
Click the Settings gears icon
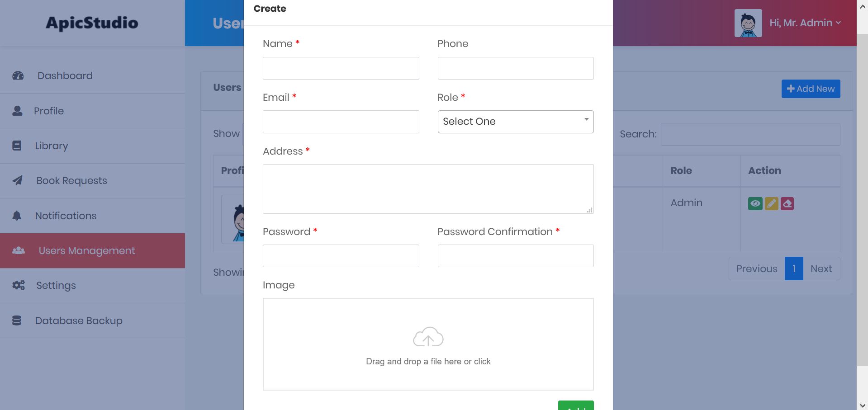click(19, 285)
